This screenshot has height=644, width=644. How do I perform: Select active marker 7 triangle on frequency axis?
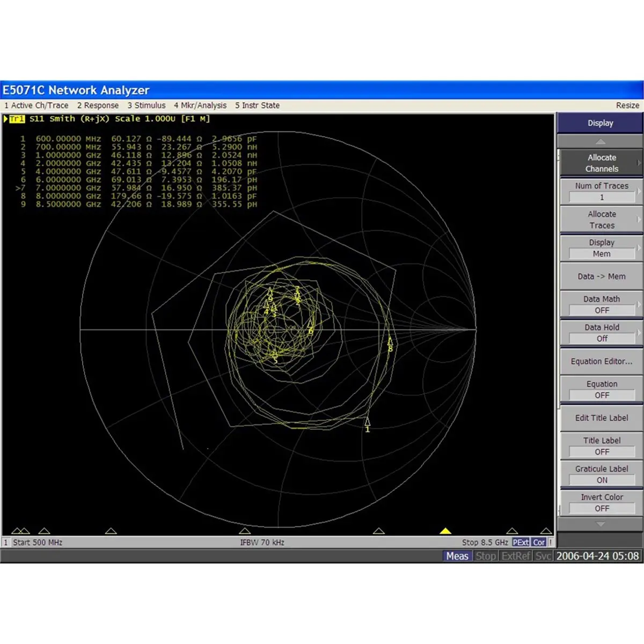click(x=445, y=531)
